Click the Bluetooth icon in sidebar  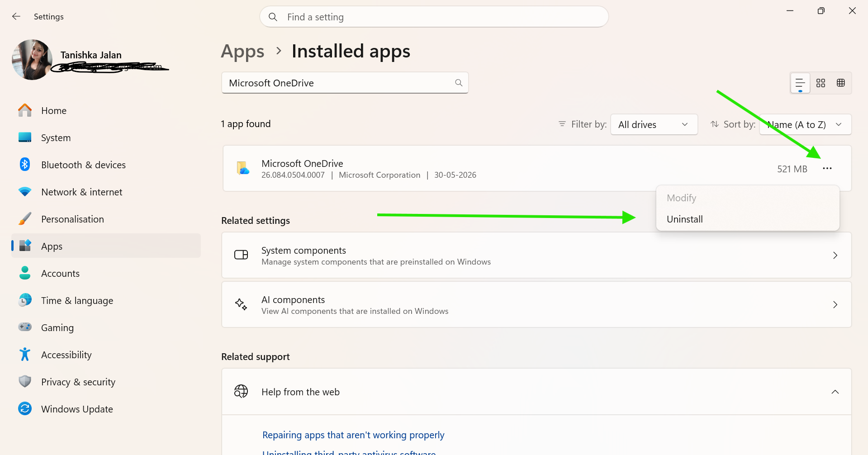[25, 165]
